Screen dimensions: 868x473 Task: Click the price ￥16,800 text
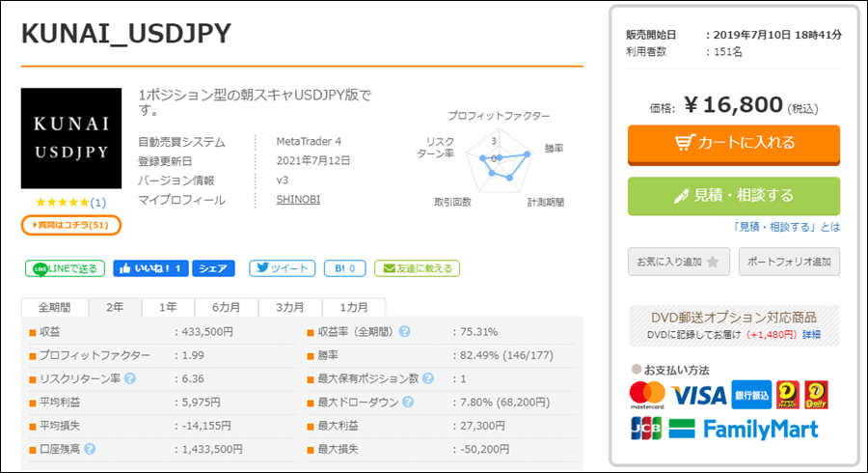click(x=734, y=104)
